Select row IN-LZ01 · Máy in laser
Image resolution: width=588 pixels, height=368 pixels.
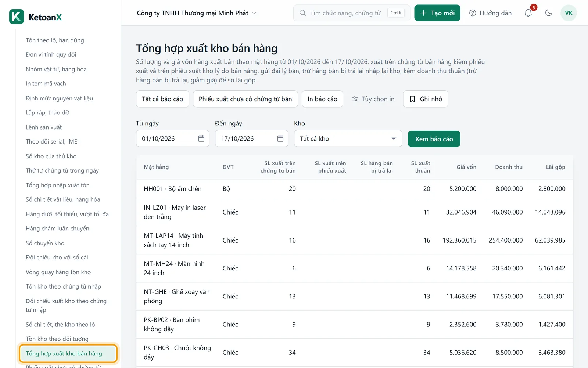(x=354, y=212)
